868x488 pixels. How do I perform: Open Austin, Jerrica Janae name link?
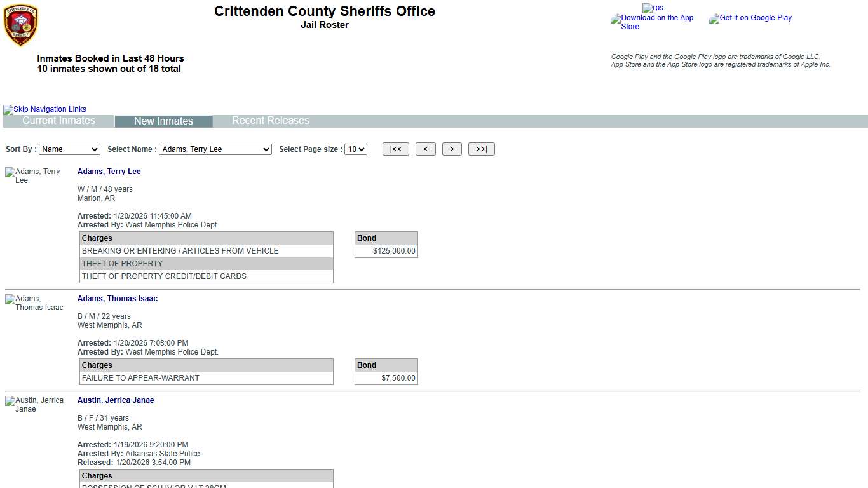pos(116,400)
